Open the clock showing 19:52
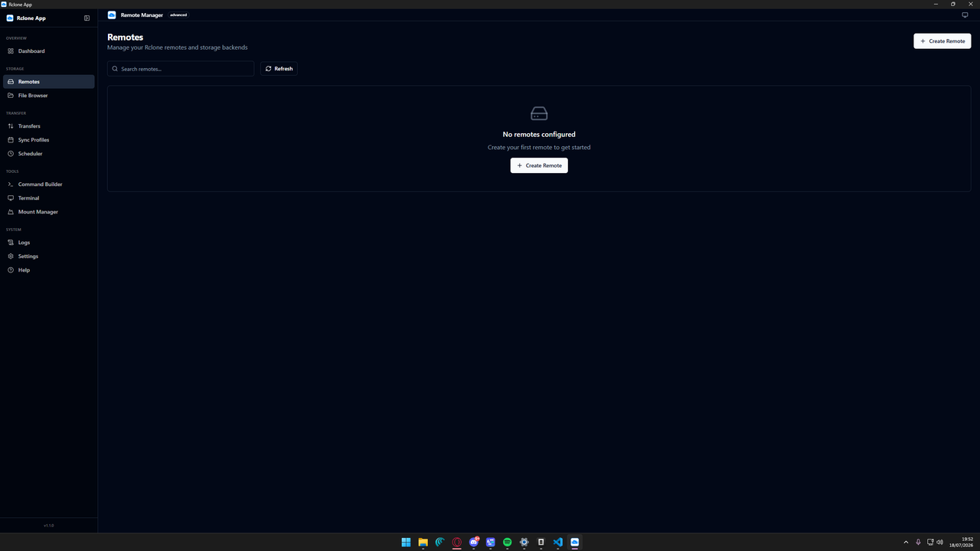Viewport: 980px width, 551px height. 961,542
